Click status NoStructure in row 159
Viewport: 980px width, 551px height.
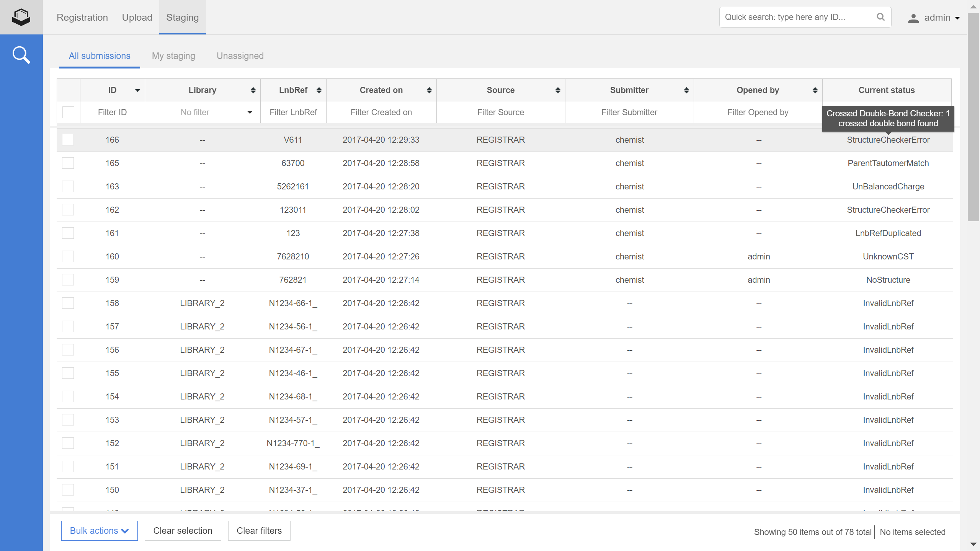click(888, 280)
